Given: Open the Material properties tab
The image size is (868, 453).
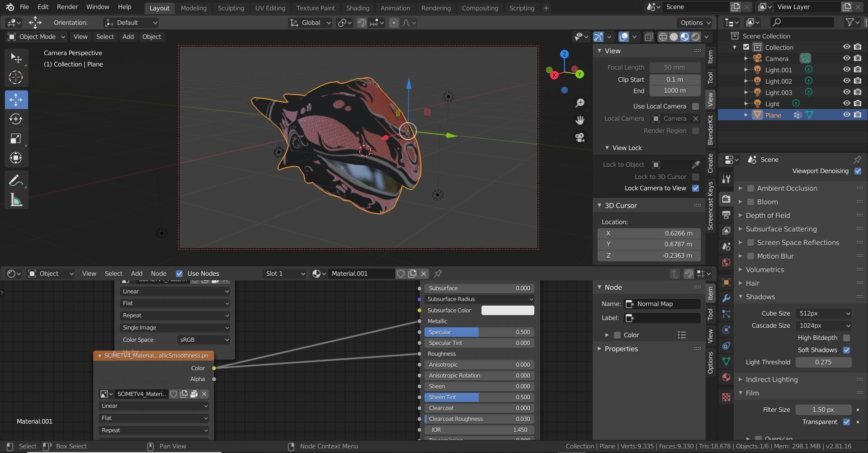Looking at the screenshot, I should click(726, 377).
